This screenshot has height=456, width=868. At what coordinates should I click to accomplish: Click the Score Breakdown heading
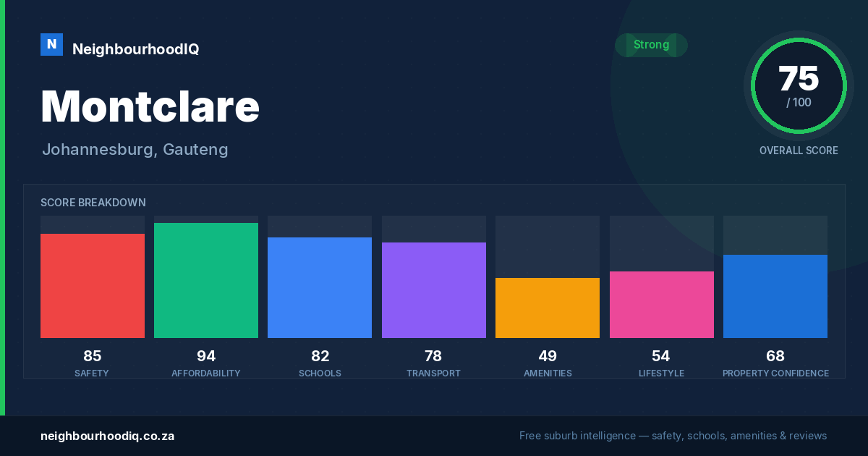click(93, 203)
